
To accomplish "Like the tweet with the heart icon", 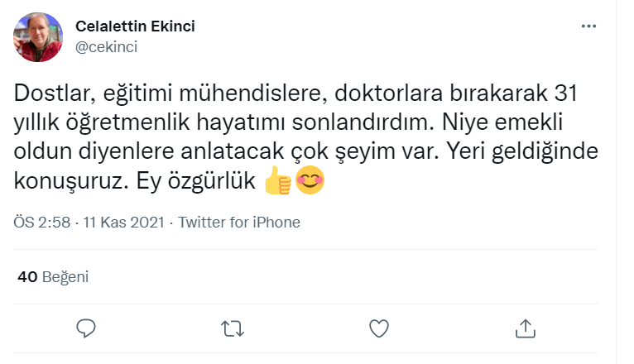I will tap(379, 328).
